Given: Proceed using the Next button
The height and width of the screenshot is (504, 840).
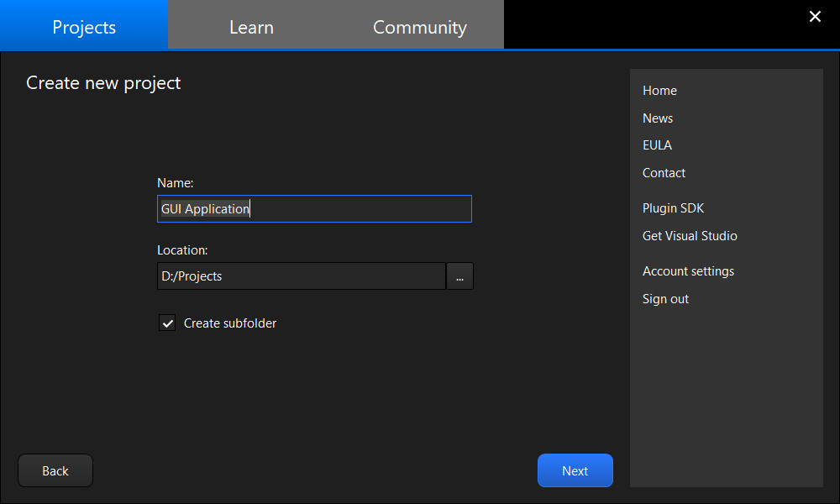Looking at the screenshot, I should (x=575, y=470).
